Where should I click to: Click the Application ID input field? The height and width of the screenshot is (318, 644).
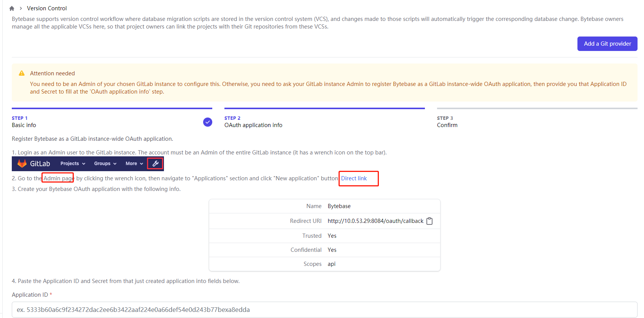click(x=324, y=310)
